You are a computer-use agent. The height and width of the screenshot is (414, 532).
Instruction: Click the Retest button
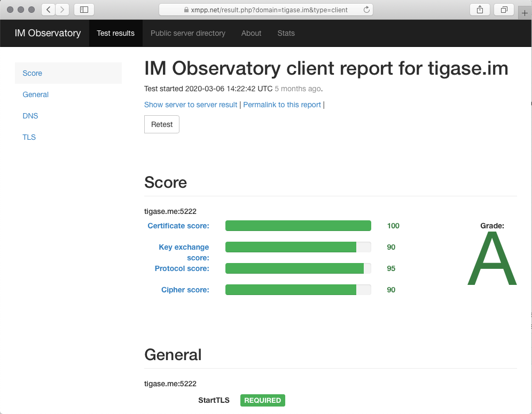pos(162,124)
